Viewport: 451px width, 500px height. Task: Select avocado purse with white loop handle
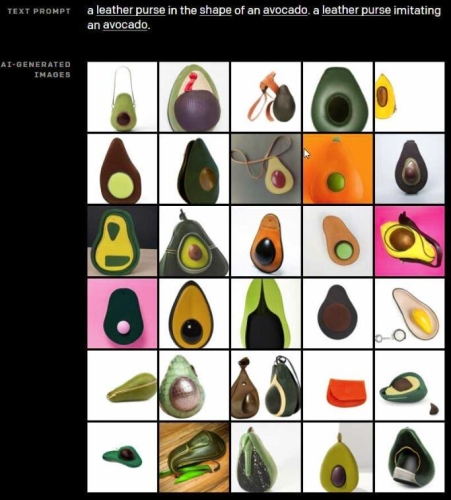pos(122,97)
